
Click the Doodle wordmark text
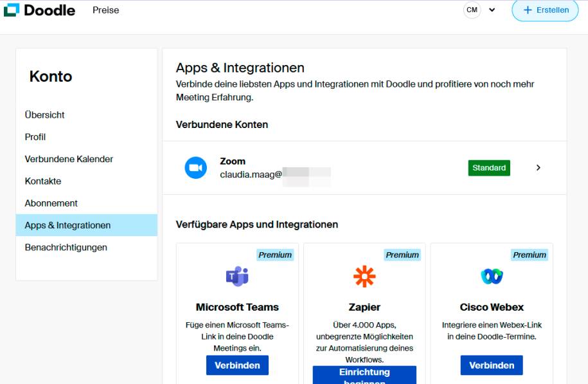[x=49, y=10]
